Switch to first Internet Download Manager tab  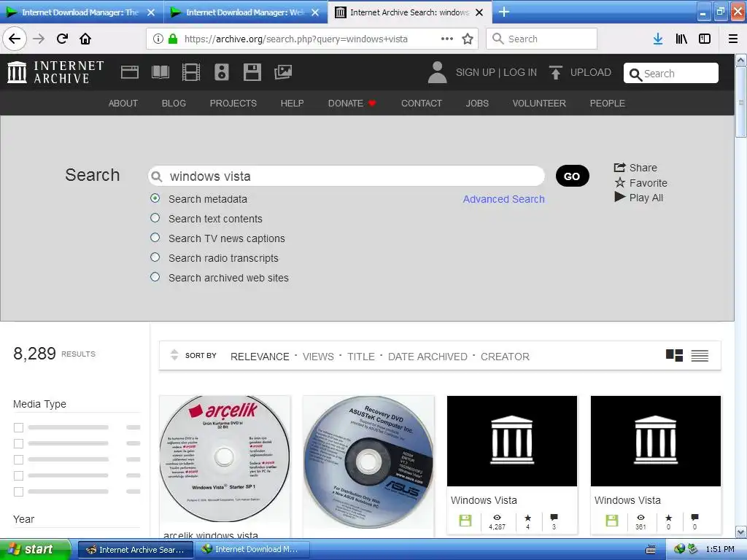(x=80, y=12)
